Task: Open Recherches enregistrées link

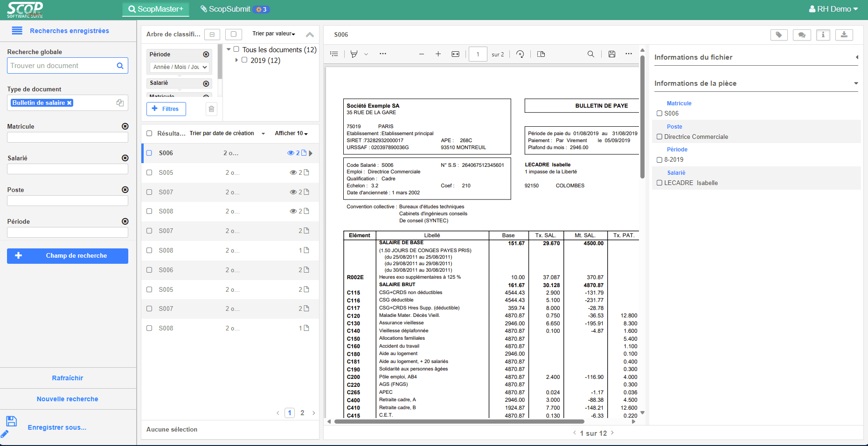Action: pyautogui.click(x=69, y=31)
